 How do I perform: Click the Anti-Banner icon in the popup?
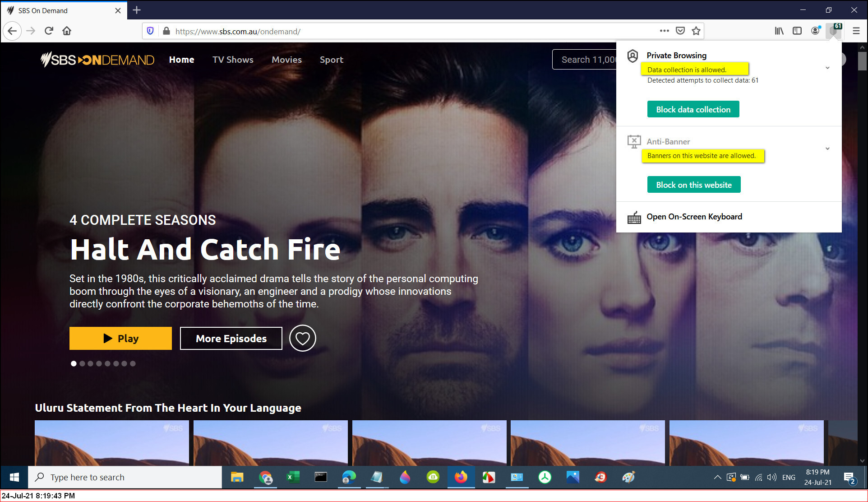[634, 142]
